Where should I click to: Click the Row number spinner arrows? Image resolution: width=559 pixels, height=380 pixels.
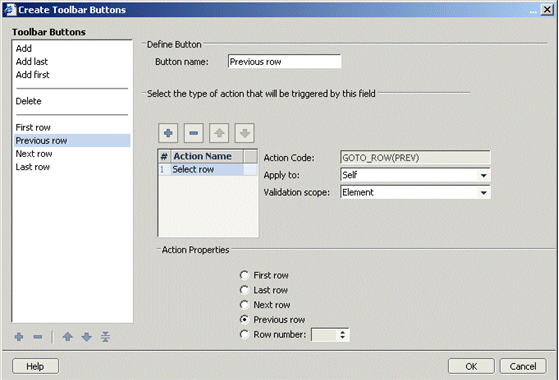click(x=343, y=335)
